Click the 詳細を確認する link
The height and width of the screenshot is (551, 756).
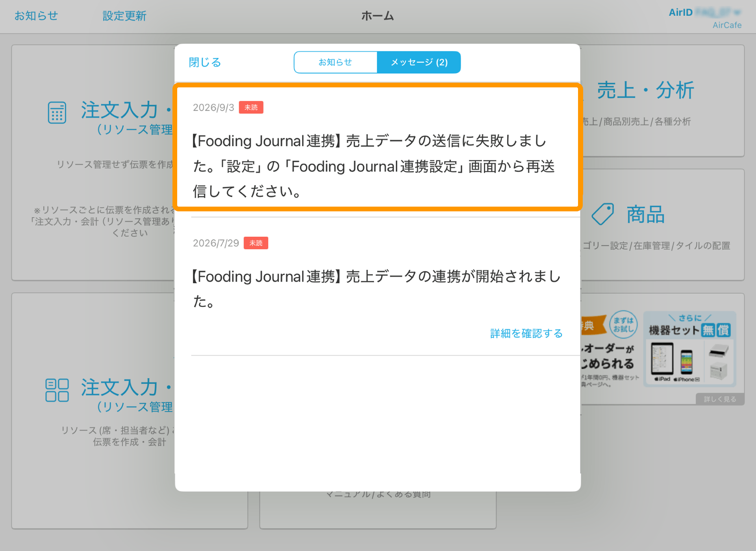(x=526, y=333)
